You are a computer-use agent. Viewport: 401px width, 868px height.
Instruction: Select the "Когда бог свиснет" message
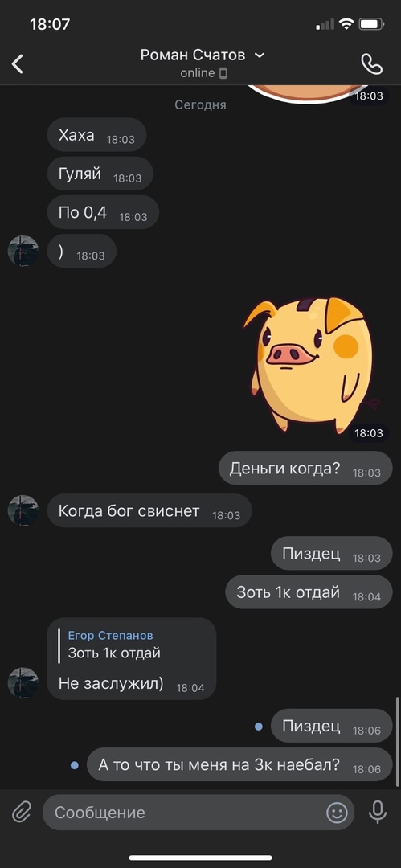(149, 510)
